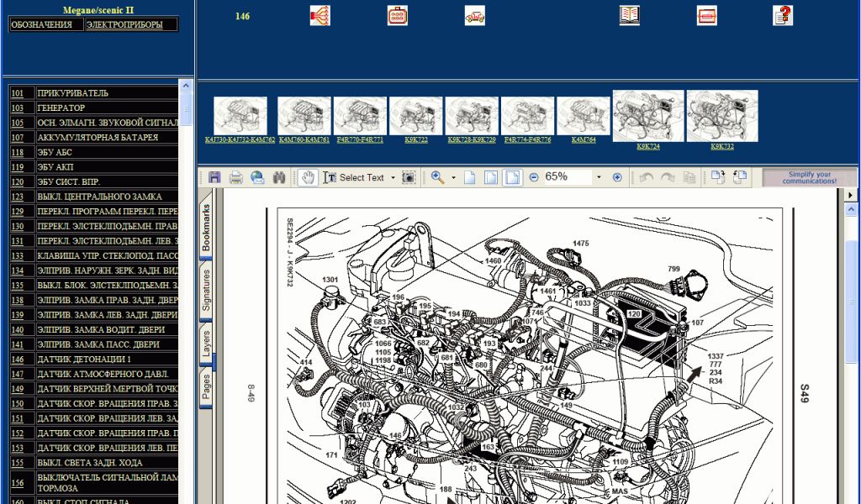861x504 pixels.
Task: Open the connector icon in top bar
Action: [x=397, y=15]
